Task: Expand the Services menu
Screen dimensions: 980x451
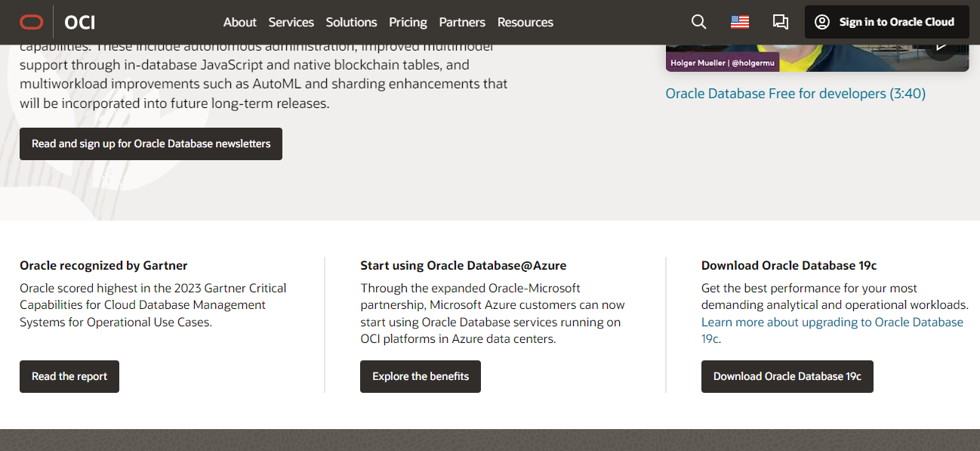Action: [x=291, y=22]
